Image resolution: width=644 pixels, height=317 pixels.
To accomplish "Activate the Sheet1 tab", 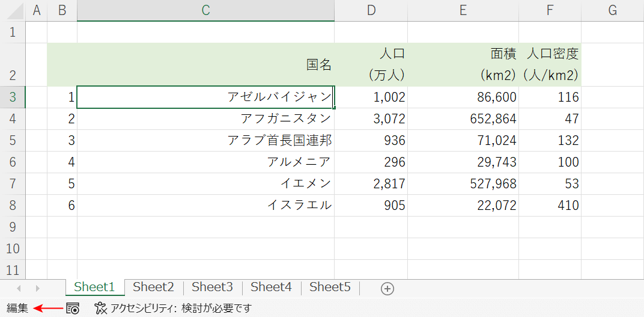I will point(94,288).
